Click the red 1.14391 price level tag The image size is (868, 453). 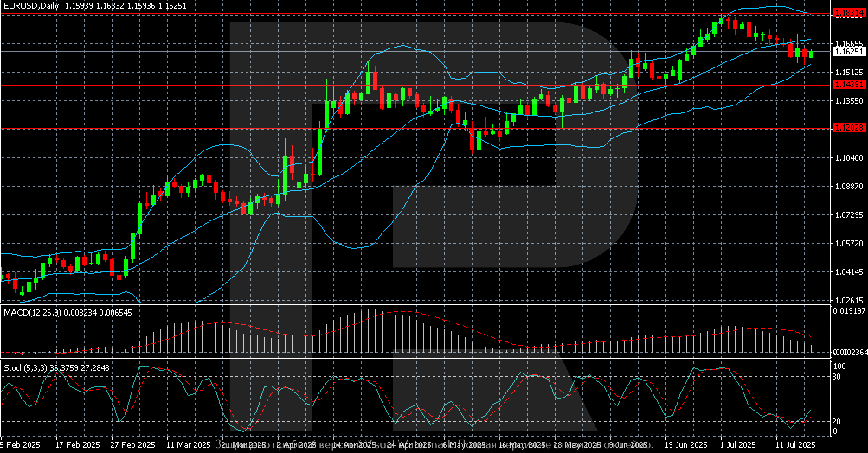tap(849, 85)
